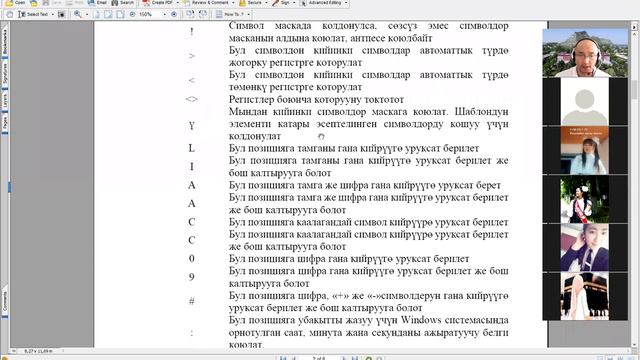The height and width of the screenshot is (360, 640).
Task: Open the Bookmarks side tab
Action: coord(4,42)
